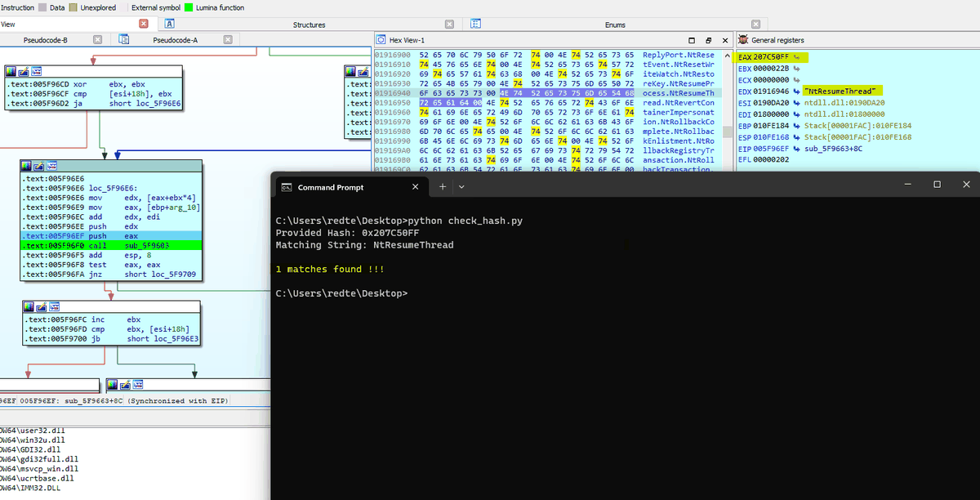980x500 pixels.
Task: Click the pencil icon on the loc_5F96E6 block
Action: click(x=38, y=166)
